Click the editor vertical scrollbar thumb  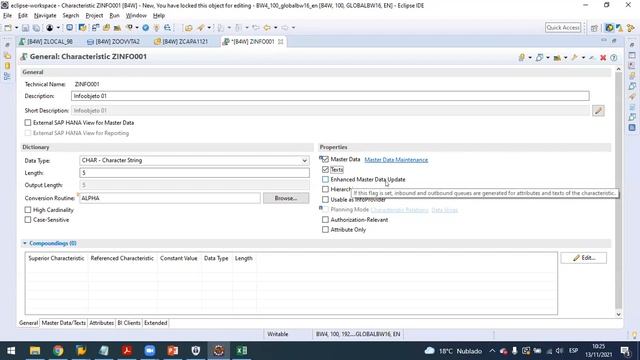click(x=618, y=191)
